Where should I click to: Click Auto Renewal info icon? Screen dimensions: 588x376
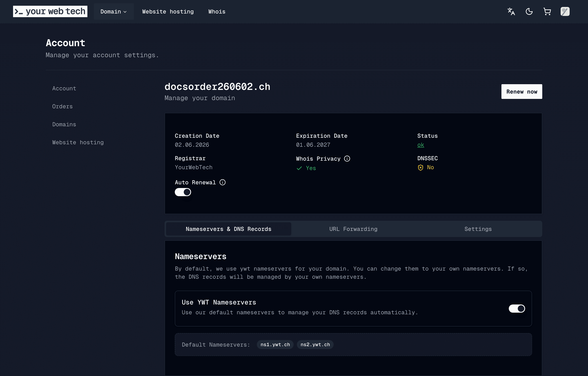223,182
